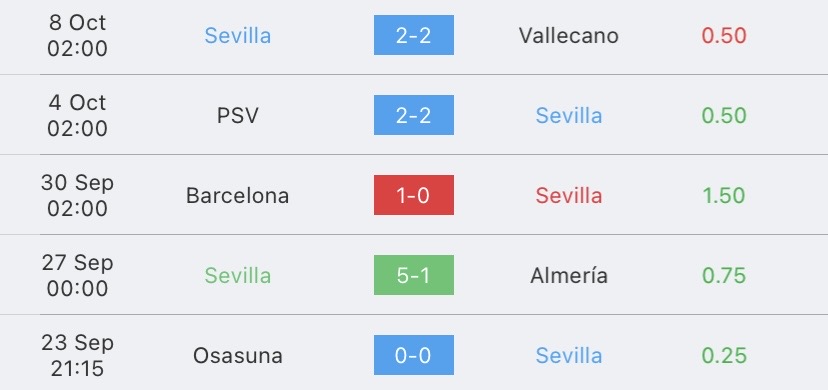Click the 0.25 handicap value
Image resolution: width=828 pixels, height=390 pixels.
tap(724, 356)
